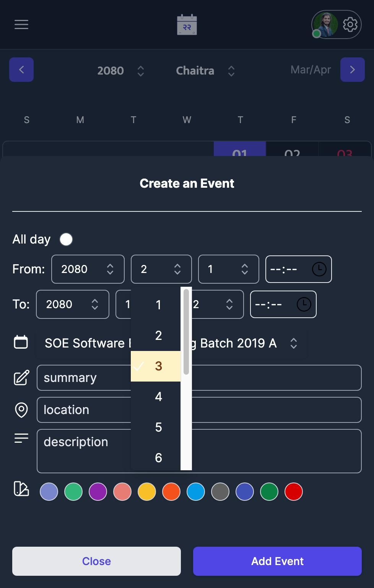This screenshot has width=374, height=588.
Task: Click the profile avatar picture
Action: coord(326,24)
